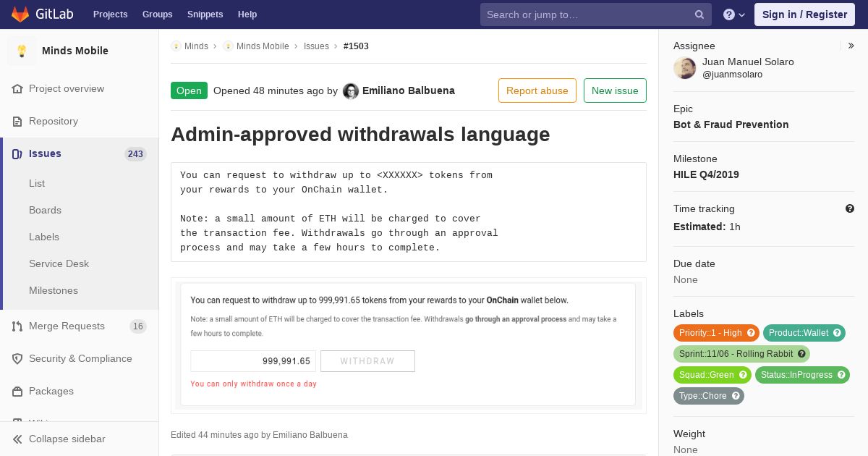Viewport: 868px width, 456px height.
Task: Open the help question-mark dropdown
Action: (x=734, y=14)
